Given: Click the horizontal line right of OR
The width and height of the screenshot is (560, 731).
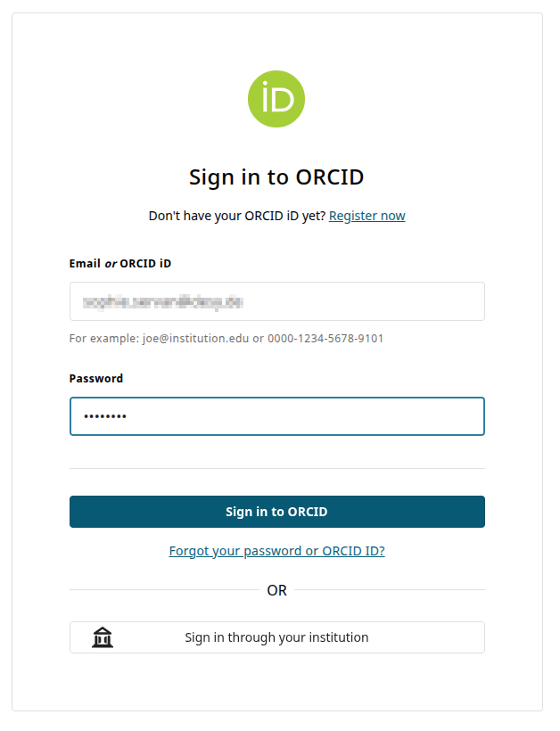Looking at the screenshot, I should click(391, 589).
